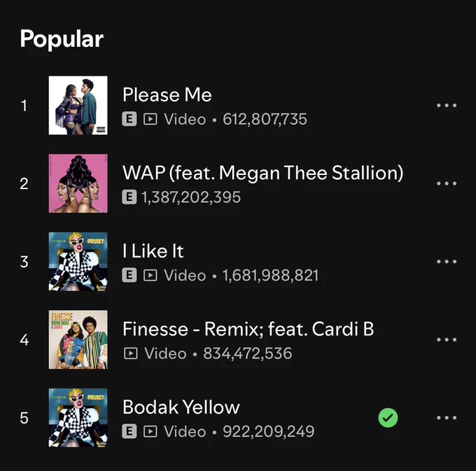Open three-dot menu for WAP track

[447, 183]
